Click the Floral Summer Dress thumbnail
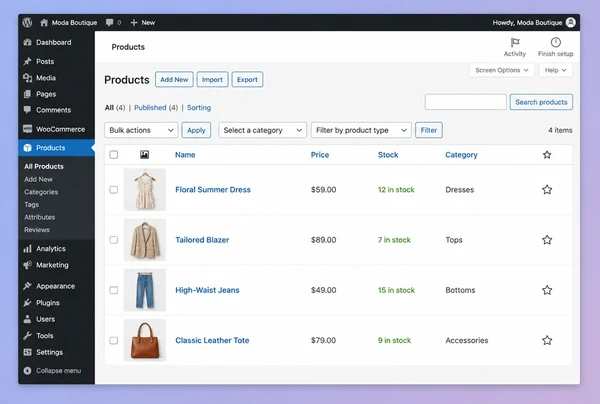 pyautogui.click(x=145, y=189)
